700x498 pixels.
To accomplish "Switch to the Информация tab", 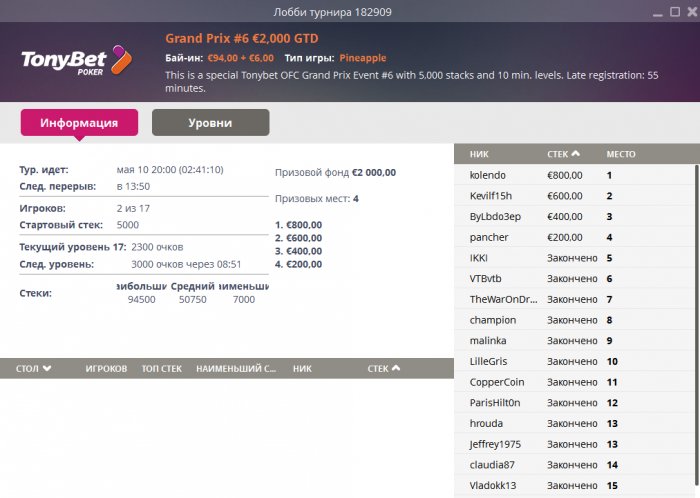I will coord(80,123).
